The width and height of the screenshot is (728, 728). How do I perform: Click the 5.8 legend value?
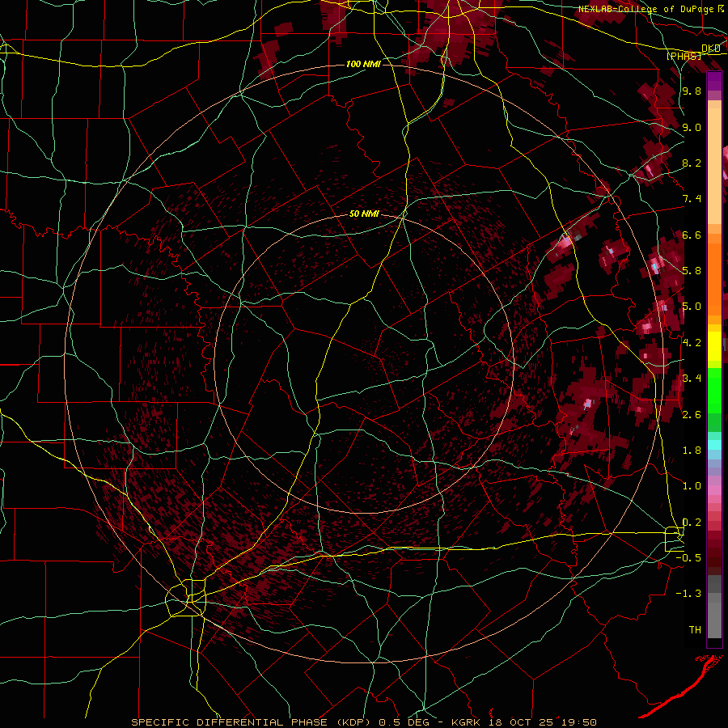(692, 271)
